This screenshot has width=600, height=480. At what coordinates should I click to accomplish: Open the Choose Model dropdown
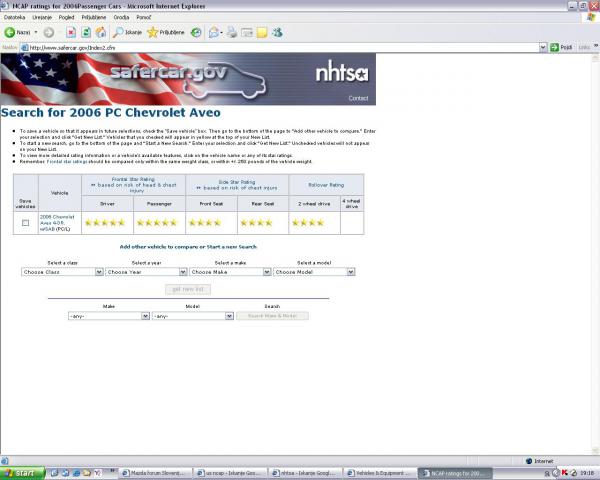tap(314, 272)
